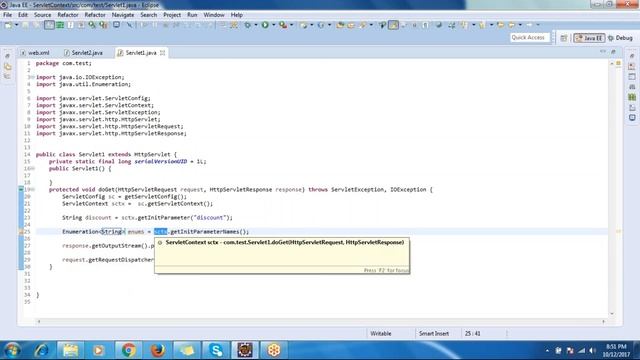Screen dimensions: 640x360
Task: Open the Search menu
Action: 149,15
